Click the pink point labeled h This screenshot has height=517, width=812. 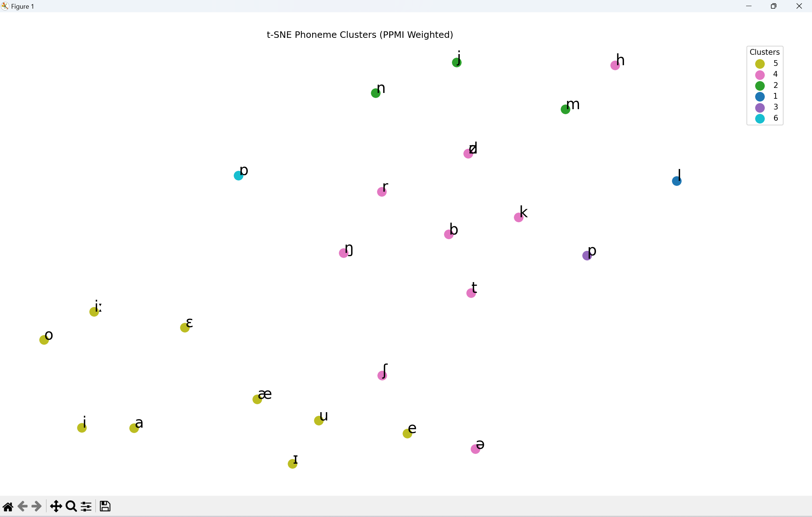[x=615, y=65]
